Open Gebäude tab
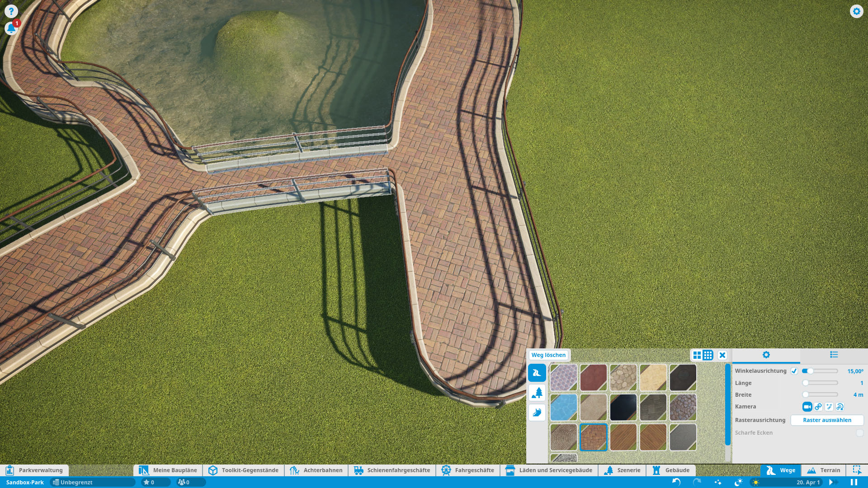 (671, 470)
